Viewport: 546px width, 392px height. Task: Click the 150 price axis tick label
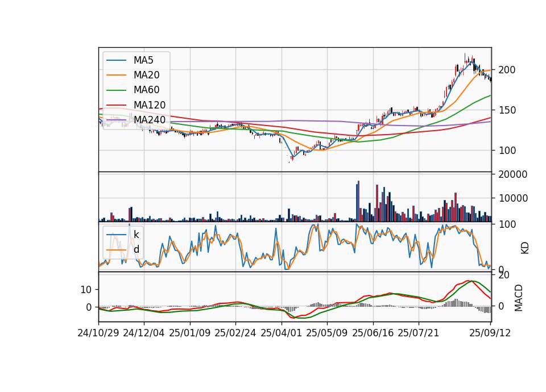pyautogui.click(x=507, y=110)
